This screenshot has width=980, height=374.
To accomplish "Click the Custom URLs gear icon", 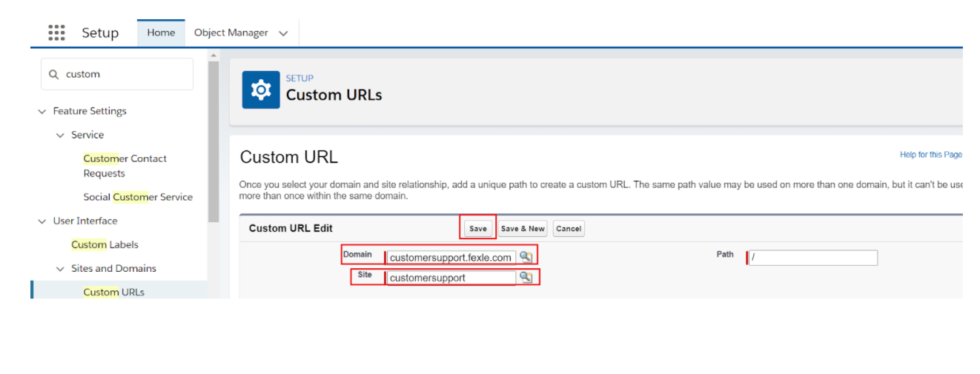I will coord(261,90).
